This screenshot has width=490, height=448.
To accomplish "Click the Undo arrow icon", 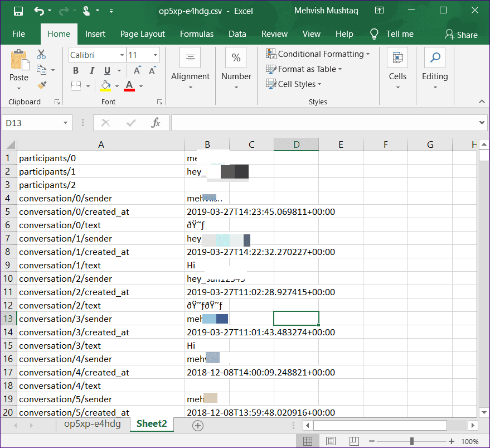I will point(39,11).
